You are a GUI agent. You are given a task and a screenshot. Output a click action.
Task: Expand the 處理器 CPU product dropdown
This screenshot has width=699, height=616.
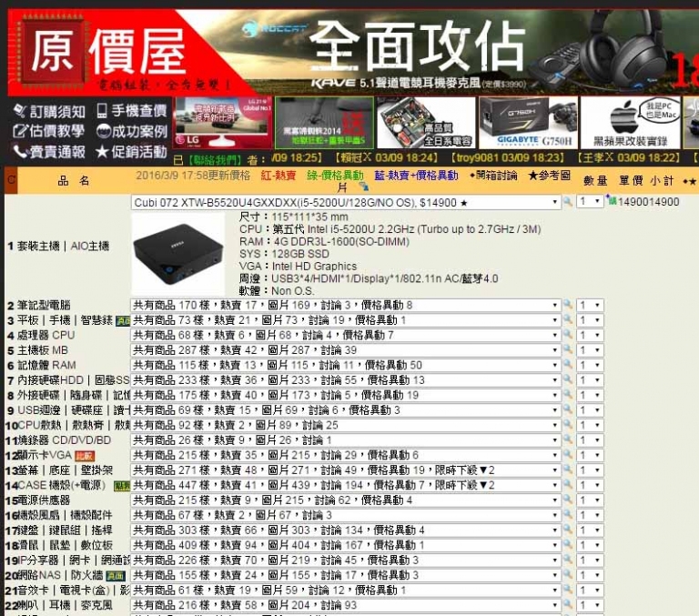(346, 335)
